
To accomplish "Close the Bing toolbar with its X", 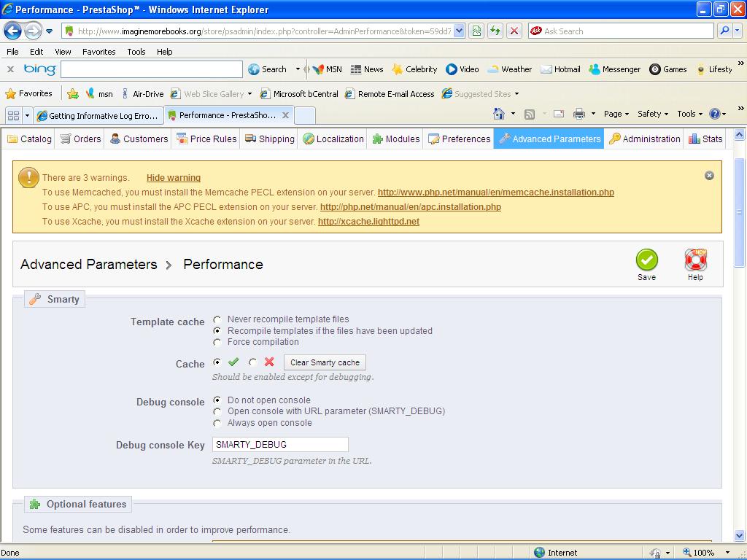I will pyautogui.click(x=10, y=69).
